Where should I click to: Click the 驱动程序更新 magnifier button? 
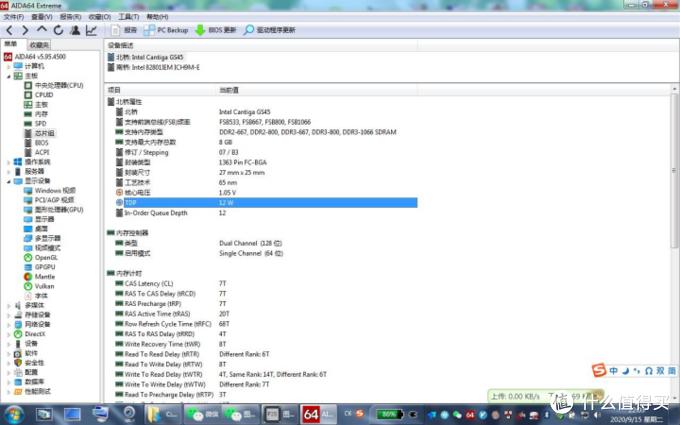tap(269, 30)
